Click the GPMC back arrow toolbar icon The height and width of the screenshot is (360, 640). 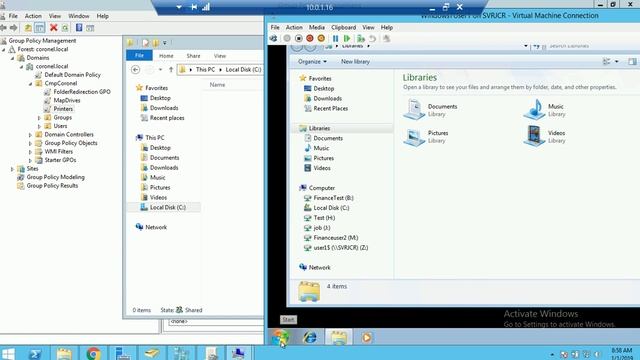coord(4,28)
